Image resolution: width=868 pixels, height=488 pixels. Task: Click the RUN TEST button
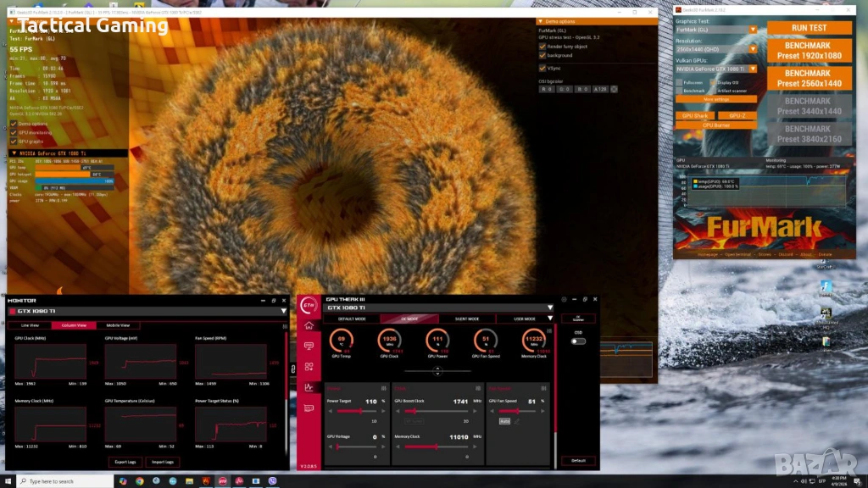(x=809, y=28)
